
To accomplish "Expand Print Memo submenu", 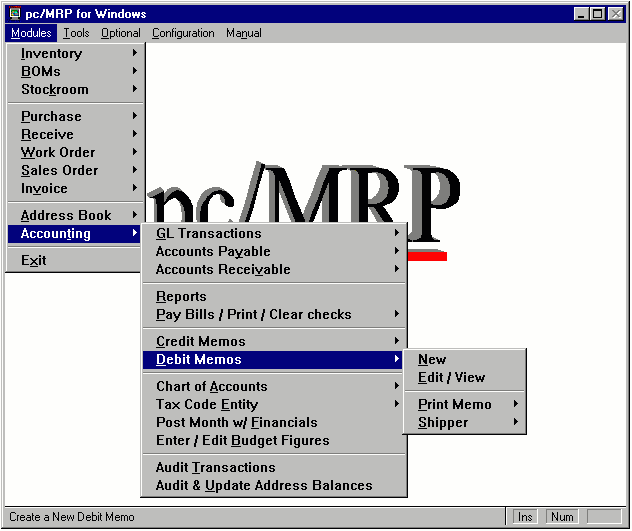I will coord(465,404).
